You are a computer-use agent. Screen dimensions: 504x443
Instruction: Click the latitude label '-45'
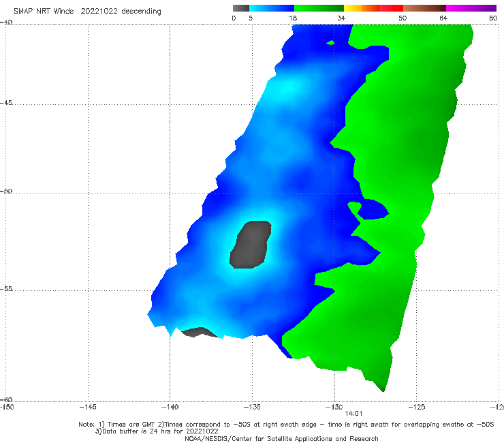coord(6,103)
